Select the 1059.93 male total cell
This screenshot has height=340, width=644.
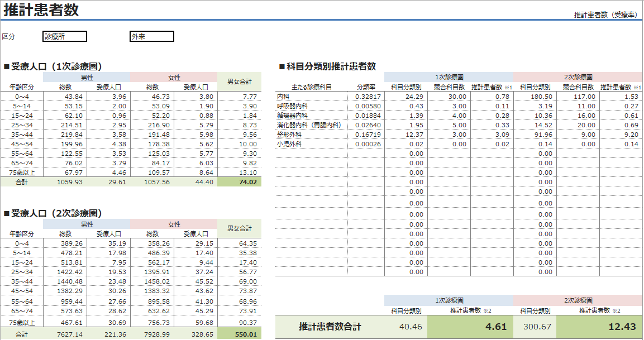click(65, 182)
